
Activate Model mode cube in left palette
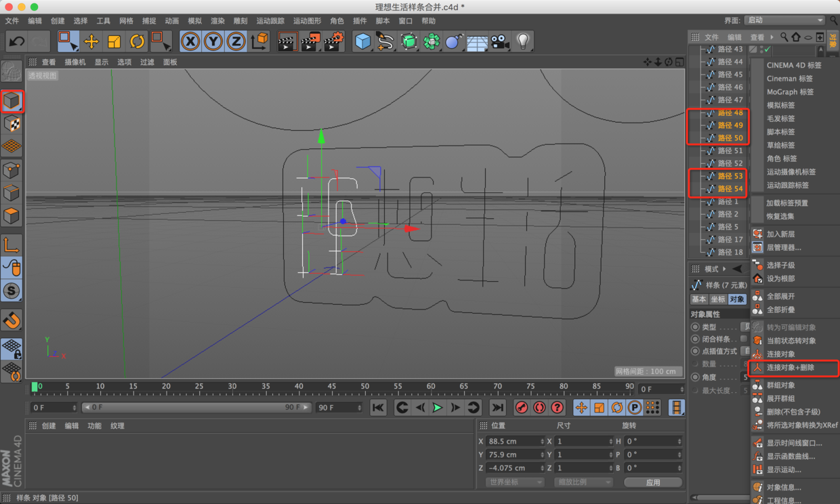click(x=12, y=101)
